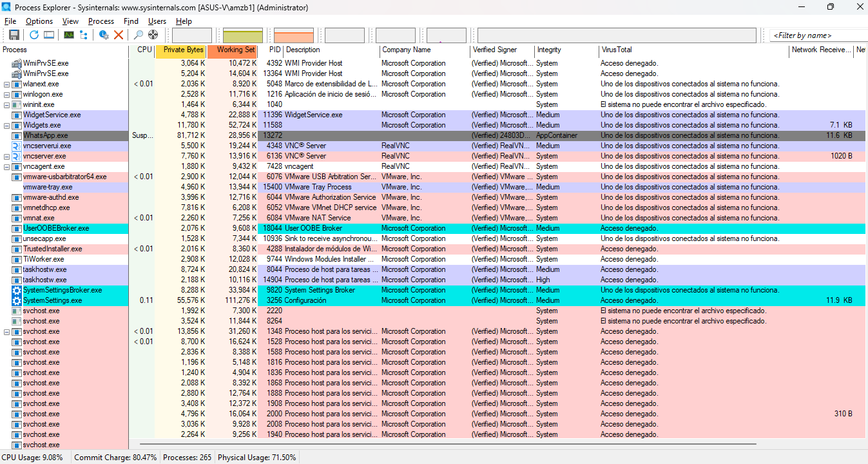The image size is (868, 464).
Task: Click the Process Explorer title bar icon
Action: tap(6, 7)
